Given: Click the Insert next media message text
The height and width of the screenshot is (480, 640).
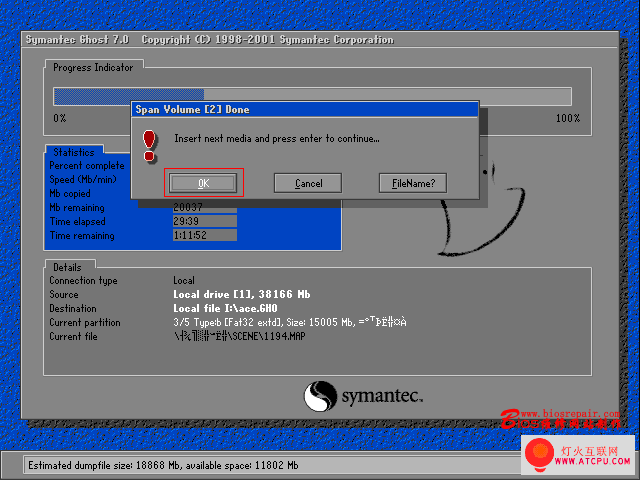Looking at the screenshot, I should pyautogui.click(x=277, y=139).
